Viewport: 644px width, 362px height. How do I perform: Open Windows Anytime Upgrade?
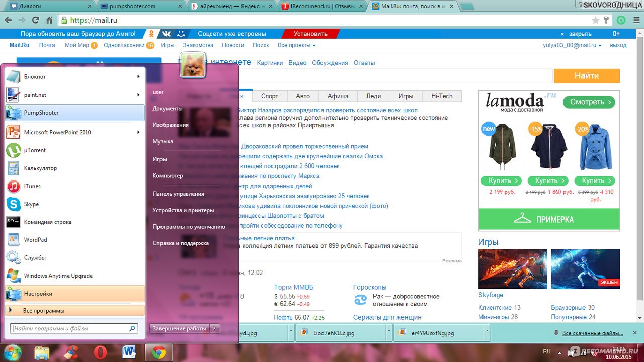pos(74,276)
